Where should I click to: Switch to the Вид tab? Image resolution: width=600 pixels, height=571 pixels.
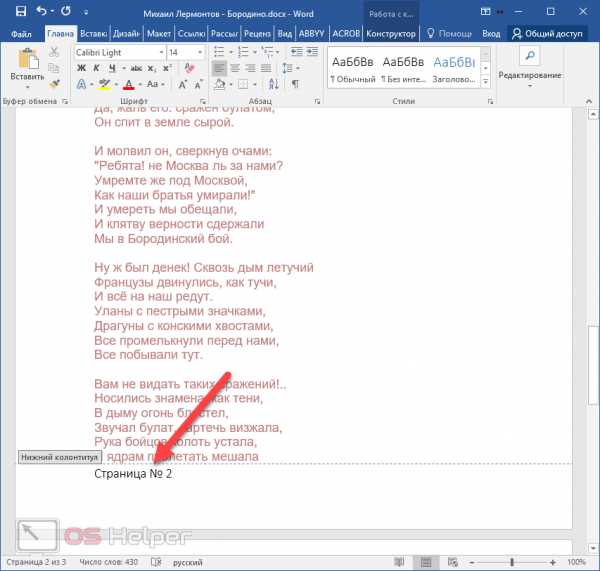pyautogui.click(x=285, y=34)
